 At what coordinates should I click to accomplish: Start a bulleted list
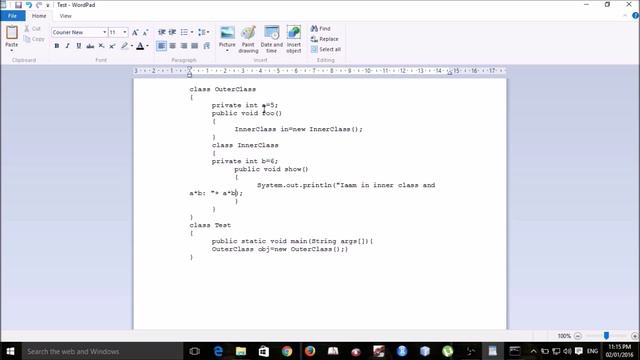(184, 32)
